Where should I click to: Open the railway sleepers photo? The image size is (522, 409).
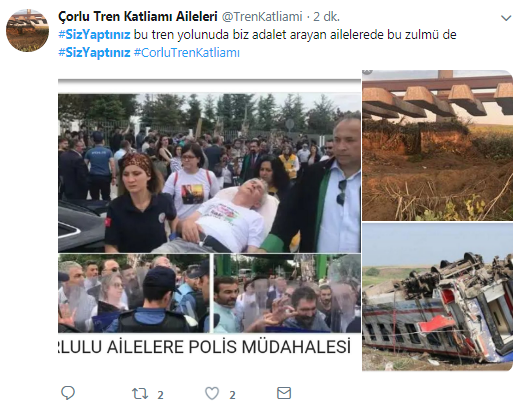coord(437,145)
